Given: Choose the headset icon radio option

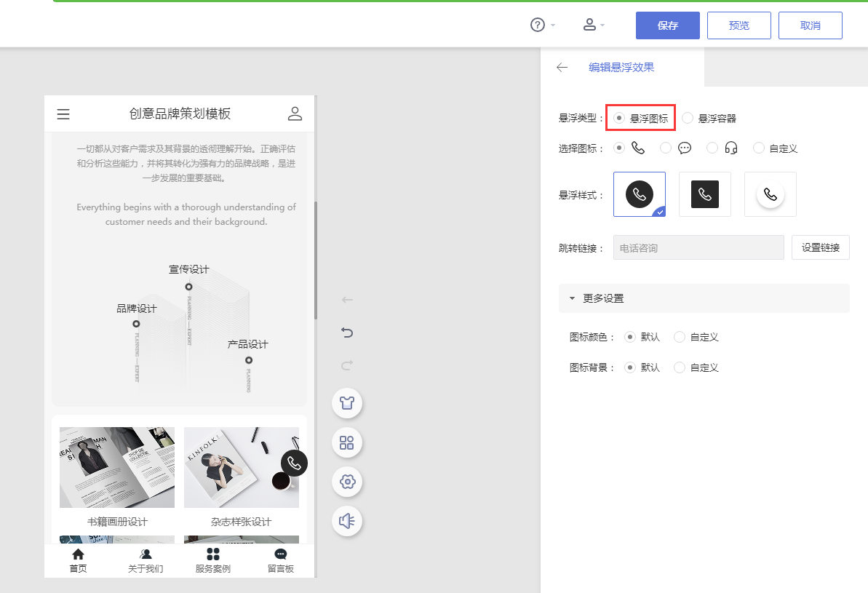Looking at the screenshot, I should 712,148.
